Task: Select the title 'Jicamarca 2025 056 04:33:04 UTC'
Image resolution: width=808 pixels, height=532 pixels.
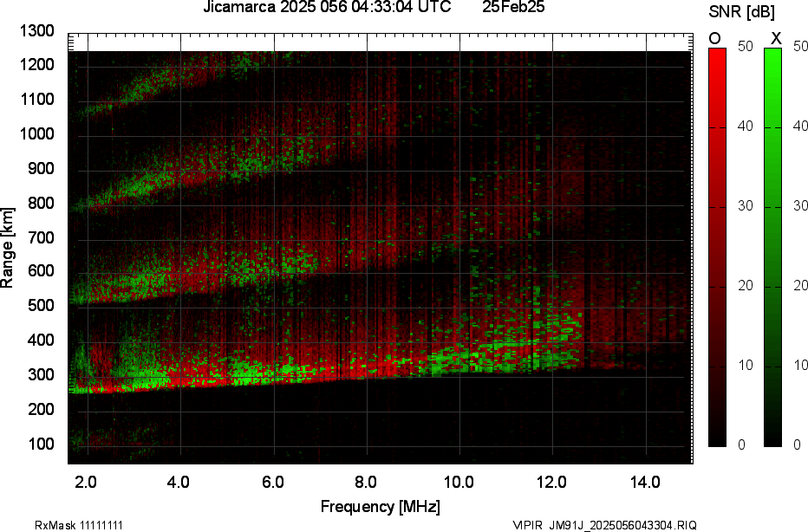Action: 327,7
